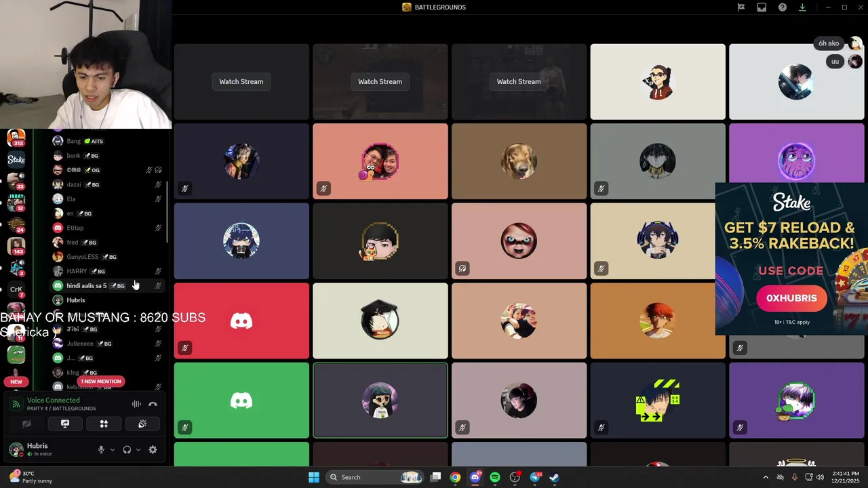The width and height of the screenshot is (868, 488).
Task: Select fred in voice member list
Action: coord(108,242)
